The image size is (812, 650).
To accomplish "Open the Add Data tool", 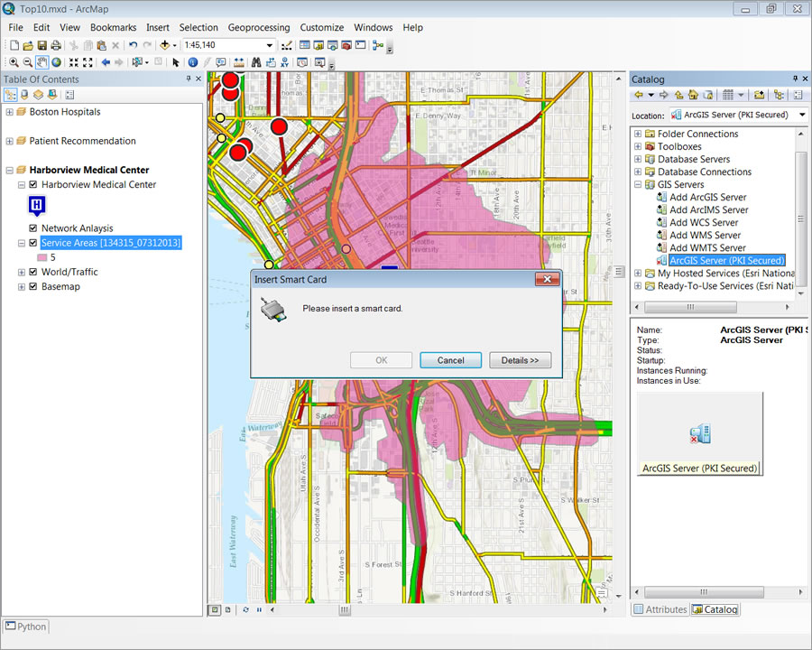I will click(163, 43).
